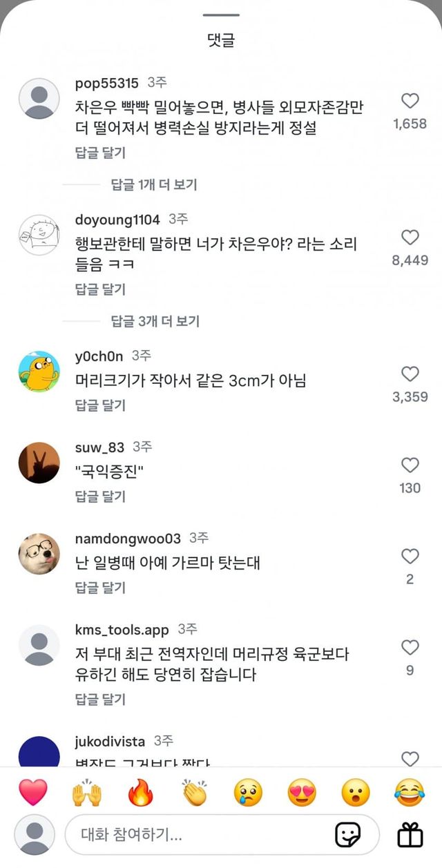The width and height of the screenshot is (442, 868).
Task: Tap the fire emoji reaction
Action: tap(140, 793)
